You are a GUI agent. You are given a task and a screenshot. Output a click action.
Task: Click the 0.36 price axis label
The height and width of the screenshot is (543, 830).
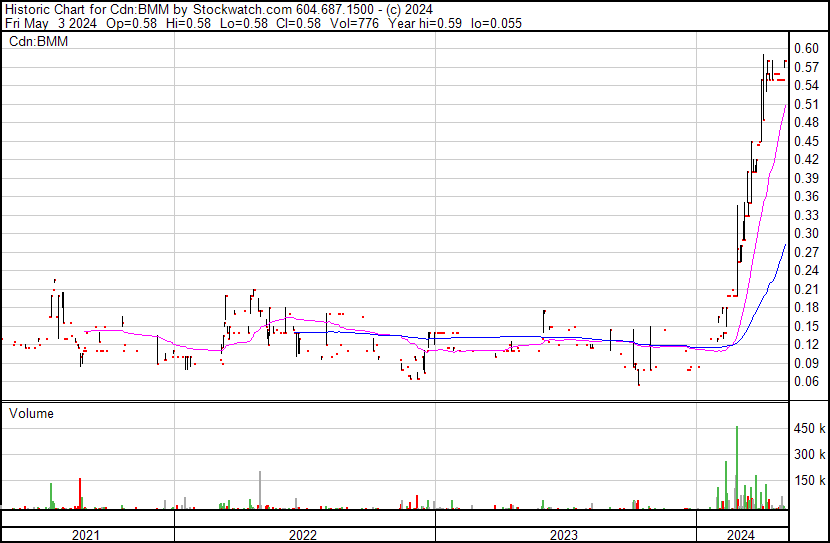point(807,196)
